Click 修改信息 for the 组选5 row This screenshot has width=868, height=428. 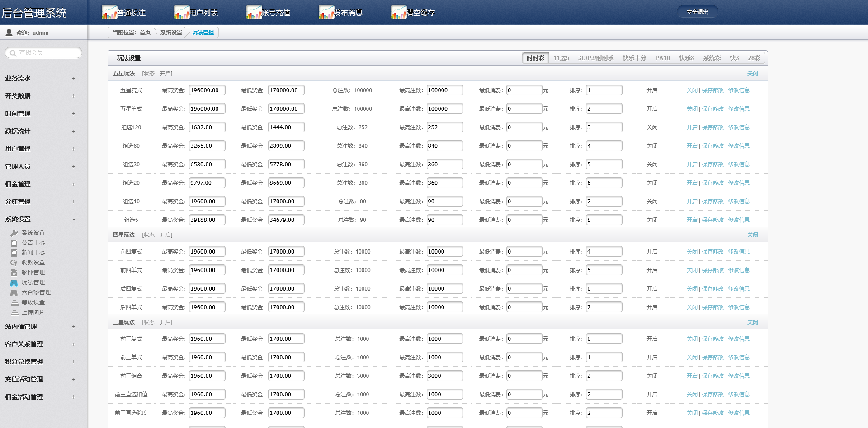[x=739, y=220]
